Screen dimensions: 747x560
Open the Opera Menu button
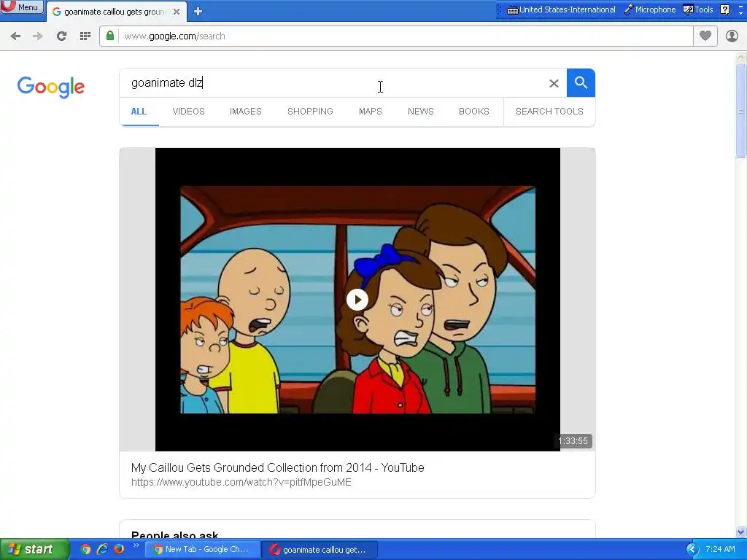click(x=21, y=7)
